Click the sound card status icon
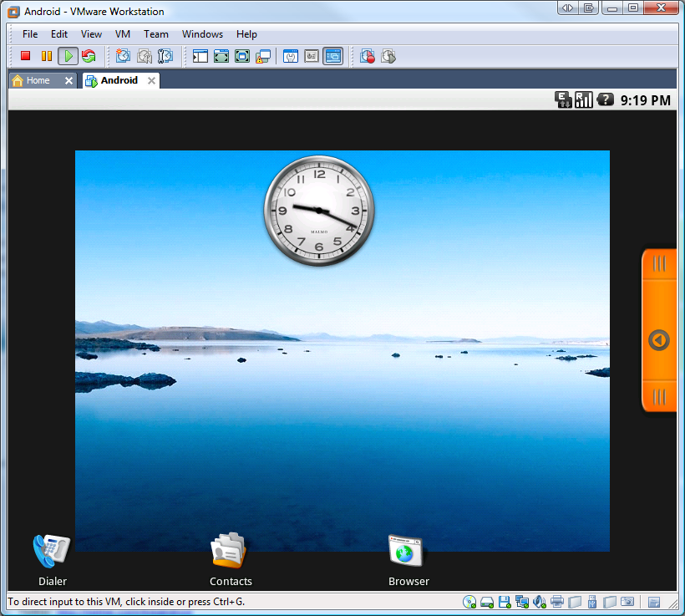This screenshot has width=685, height=616. (540, 602)
